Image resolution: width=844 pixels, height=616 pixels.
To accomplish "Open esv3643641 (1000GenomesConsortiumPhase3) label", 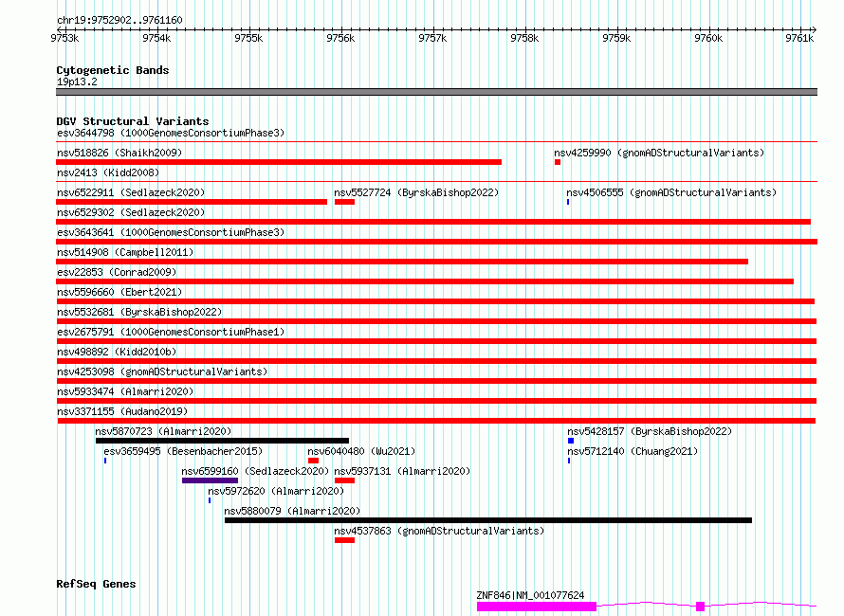I will (171, 232).
